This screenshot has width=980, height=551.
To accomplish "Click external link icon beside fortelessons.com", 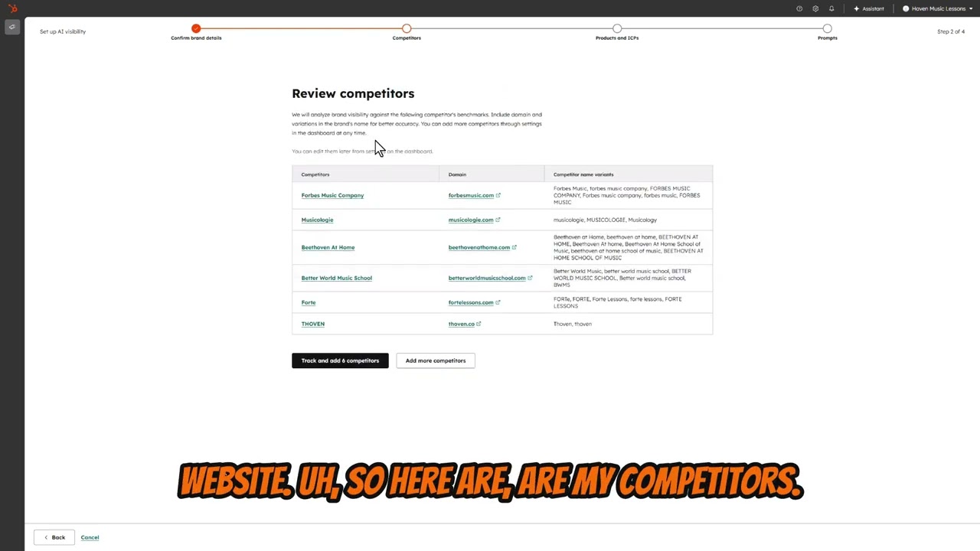I will click(498, 302).
